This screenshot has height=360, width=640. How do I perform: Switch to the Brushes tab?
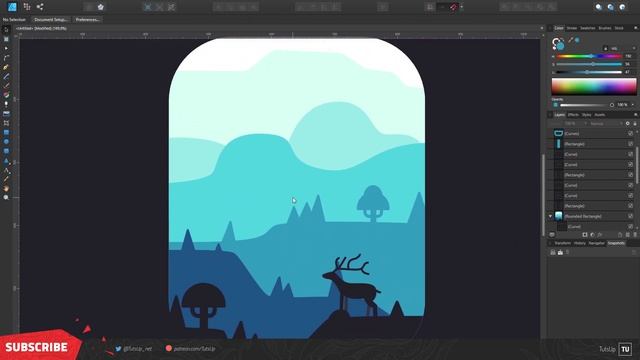pyautogui.click(x=605, y=28)
